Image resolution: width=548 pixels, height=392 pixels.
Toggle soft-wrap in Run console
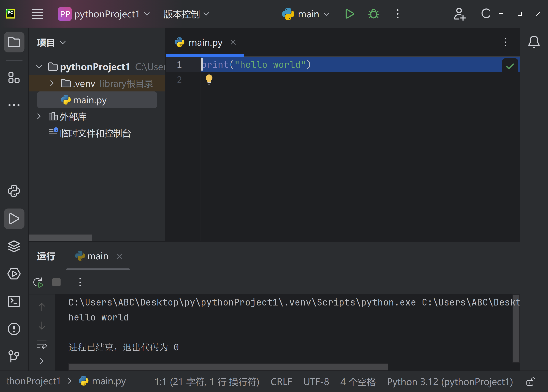(x=42, y=345)
